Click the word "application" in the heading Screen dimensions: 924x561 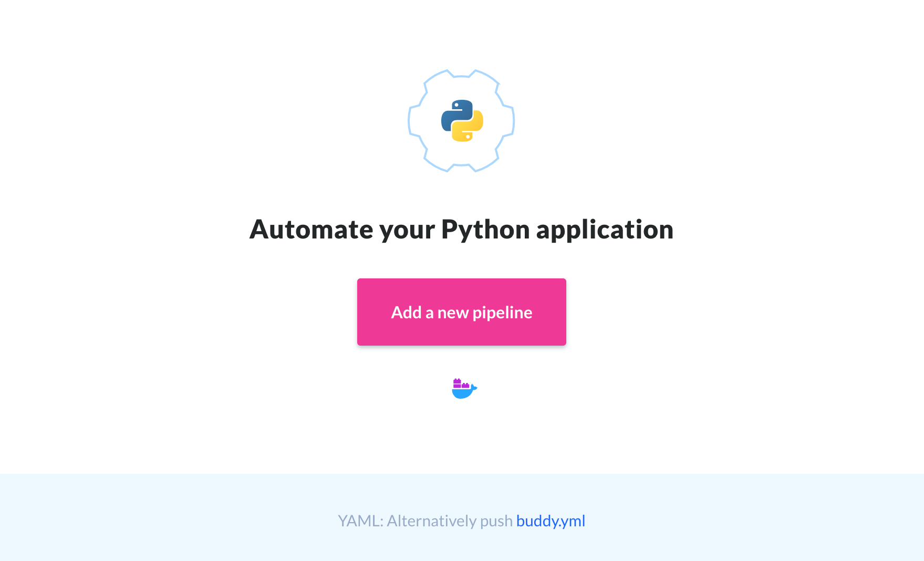click(x=605, y=230)
